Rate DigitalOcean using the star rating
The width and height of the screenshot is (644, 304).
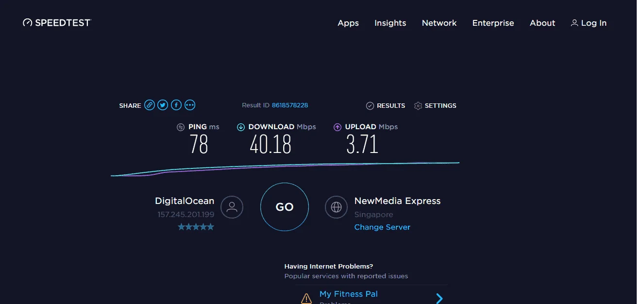(x=196, y=227)
